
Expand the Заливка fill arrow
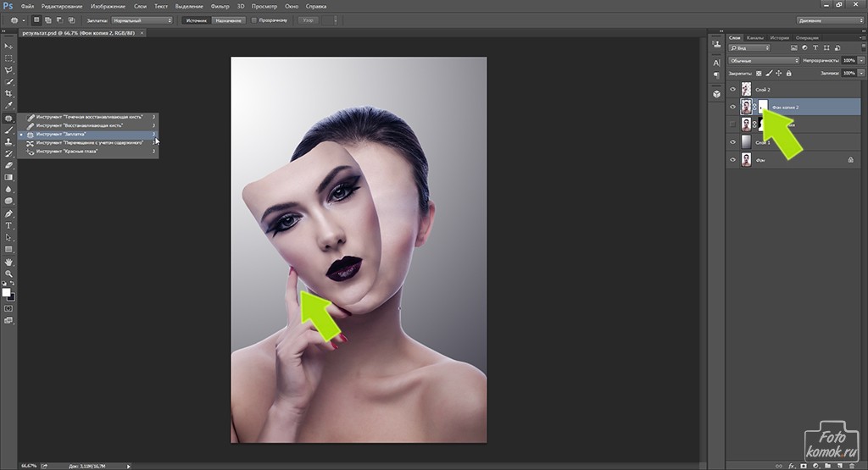[x=861, y=73]
